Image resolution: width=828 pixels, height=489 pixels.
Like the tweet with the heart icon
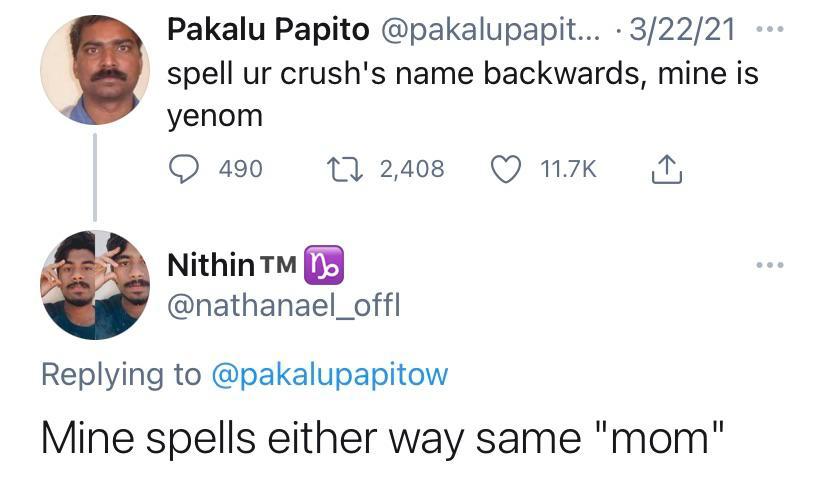(x=506, y=170)
